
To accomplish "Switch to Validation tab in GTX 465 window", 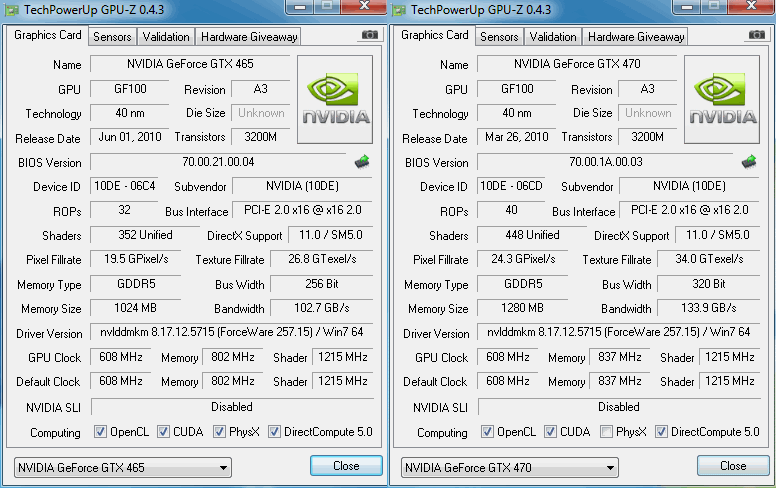I will pyautogui.click(x=166, y=37).
